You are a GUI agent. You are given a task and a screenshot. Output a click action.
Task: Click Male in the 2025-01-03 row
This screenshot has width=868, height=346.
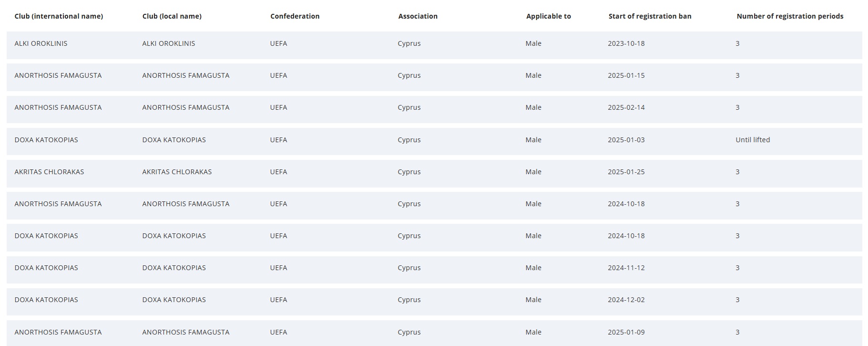click(x=533, y=140)
